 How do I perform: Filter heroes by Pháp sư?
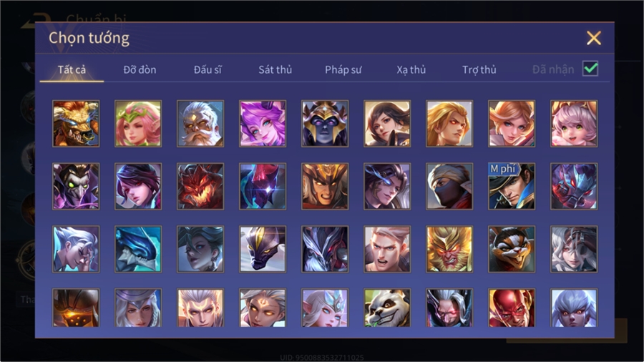[343, 70]
